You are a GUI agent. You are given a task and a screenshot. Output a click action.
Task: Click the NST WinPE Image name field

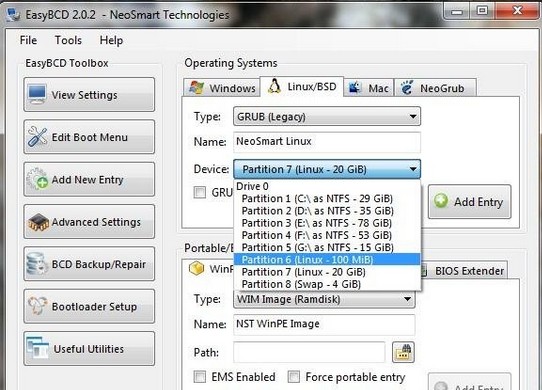324,324
